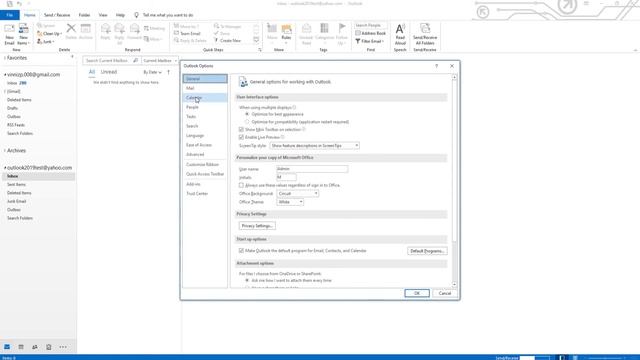Click the magnifier search icon in mailbox search
The image size is (640, 360).
136,60
